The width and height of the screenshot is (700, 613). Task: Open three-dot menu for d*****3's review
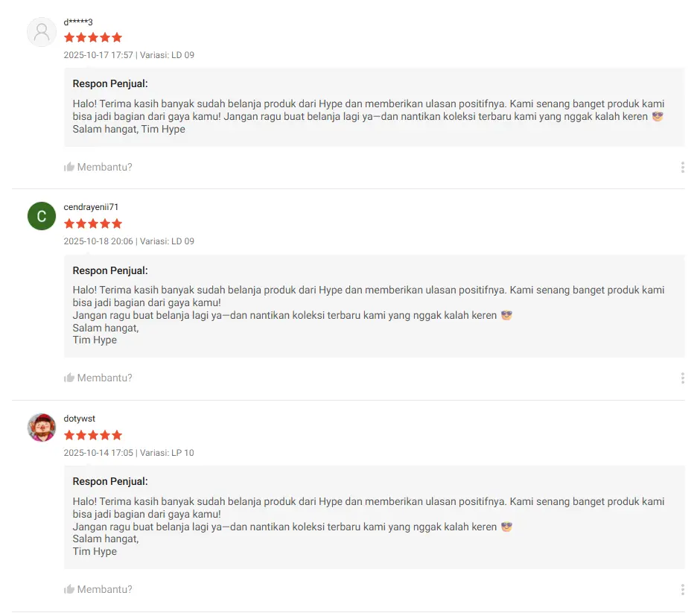click(682, 168)
